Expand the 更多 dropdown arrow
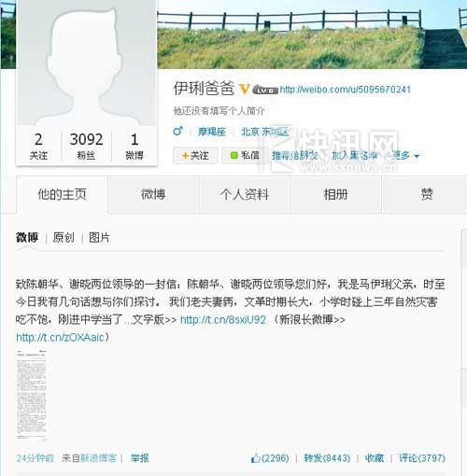The width and height of the screenshot is (467, 476). tap(417, 156)
